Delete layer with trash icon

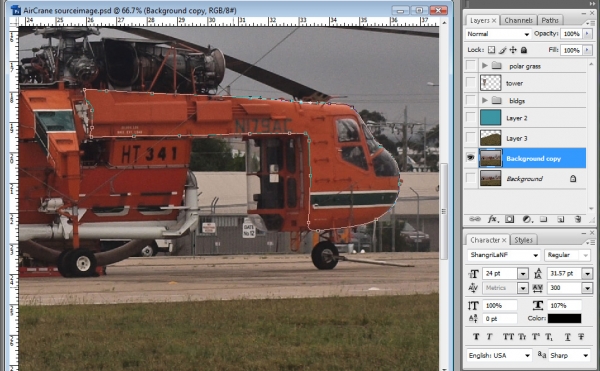[578, 219]
